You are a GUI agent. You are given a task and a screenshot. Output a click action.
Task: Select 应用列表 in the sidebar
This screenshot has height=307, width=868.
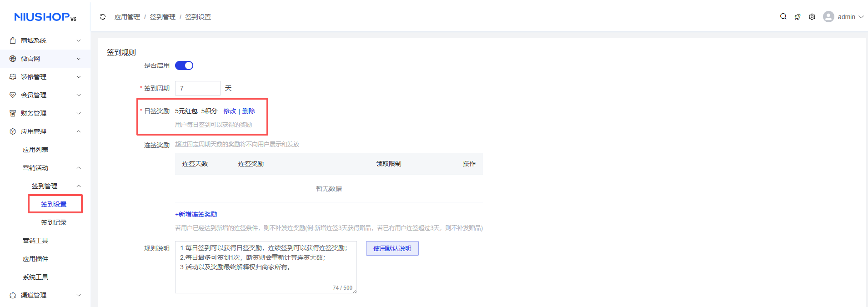click(35, 150)
